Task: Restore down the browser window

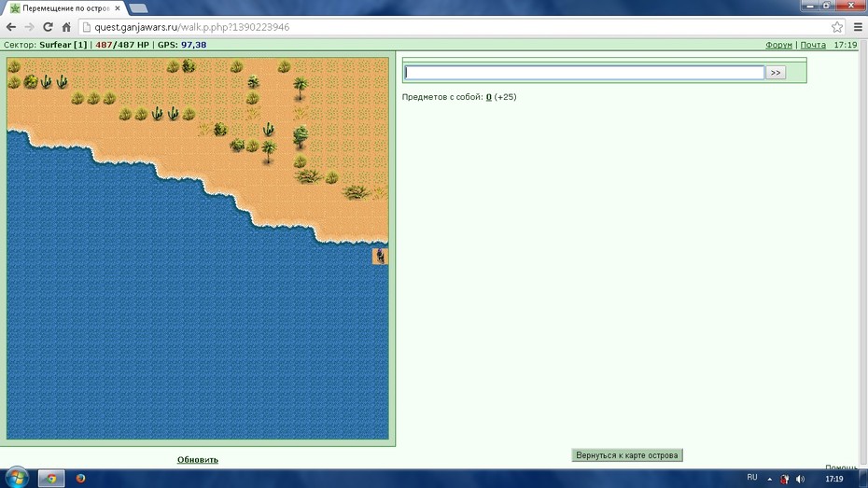Action: click(x=827, y=6)
